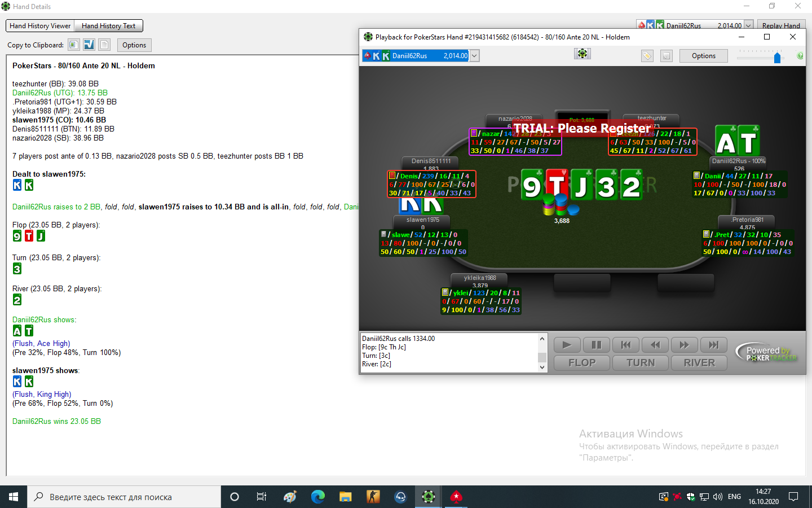The image size is (812, 508).
Task: Skip back to the start of the hand
Action: click(626, 345)
